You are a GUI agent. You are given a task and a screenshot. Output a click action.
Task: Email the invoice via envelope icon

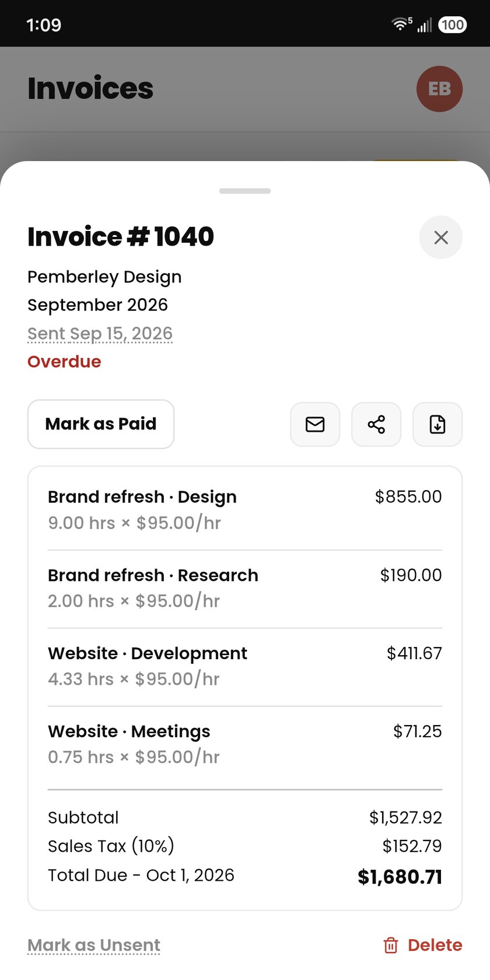315,424
